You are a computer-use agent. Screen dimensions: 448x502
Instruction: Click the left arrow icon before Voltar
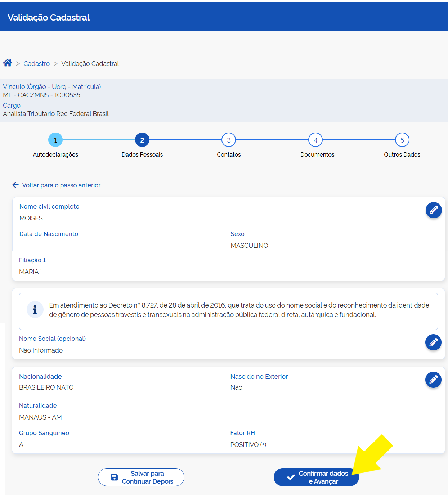(x=15, y=185)
